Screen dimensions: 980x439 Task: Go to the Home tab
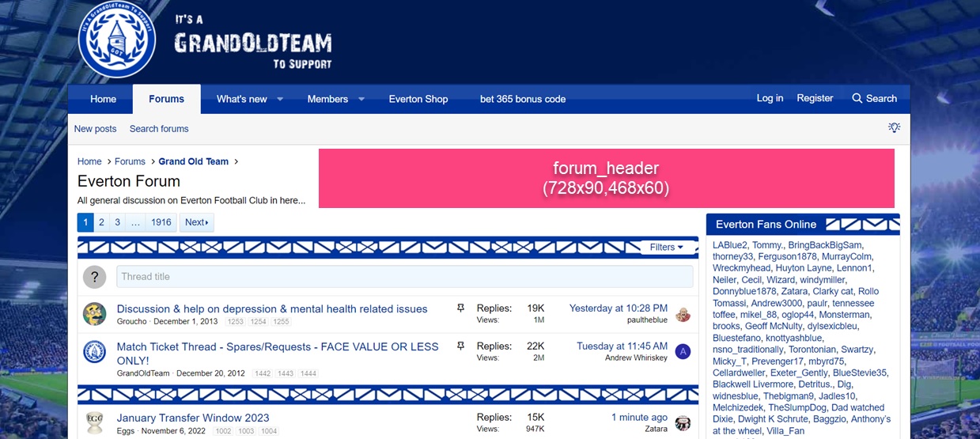(x=103, y=99)
